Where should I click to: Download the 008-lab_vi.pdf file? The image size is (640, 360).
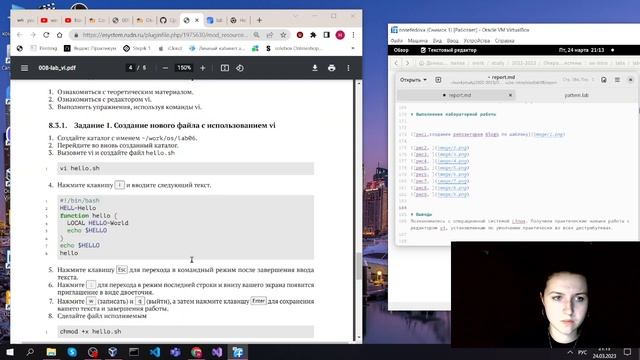click(x=315, y=68)
